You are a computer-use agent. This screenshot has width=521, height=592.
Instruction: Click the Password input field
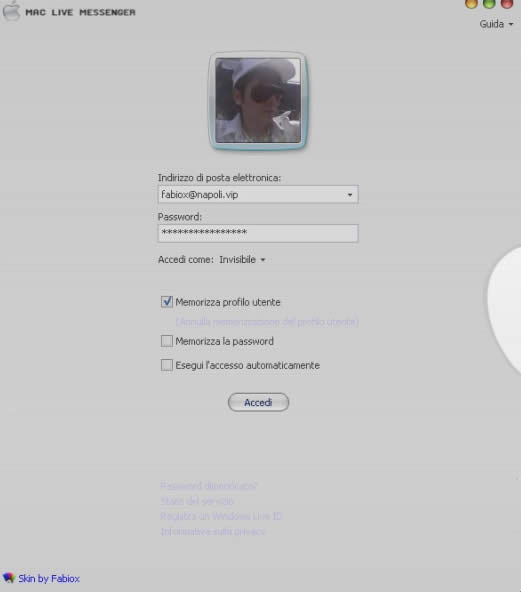258,233
